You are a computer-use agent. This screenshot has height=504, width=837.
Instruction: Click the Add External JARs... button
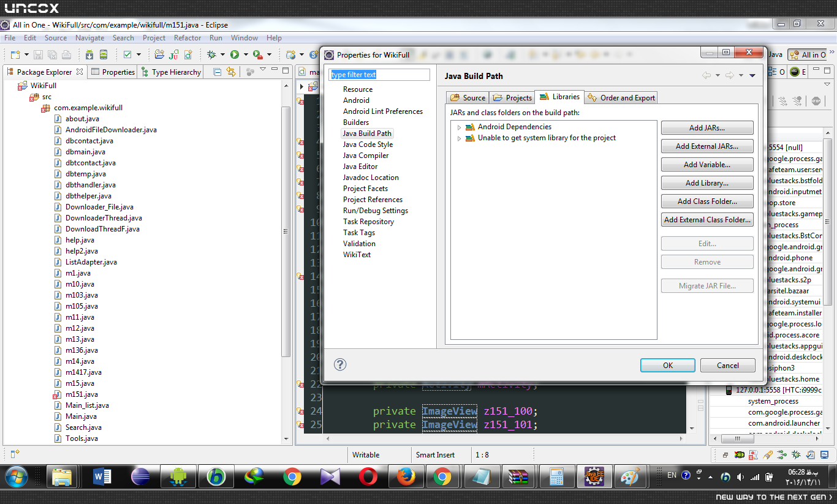point(707,146)
